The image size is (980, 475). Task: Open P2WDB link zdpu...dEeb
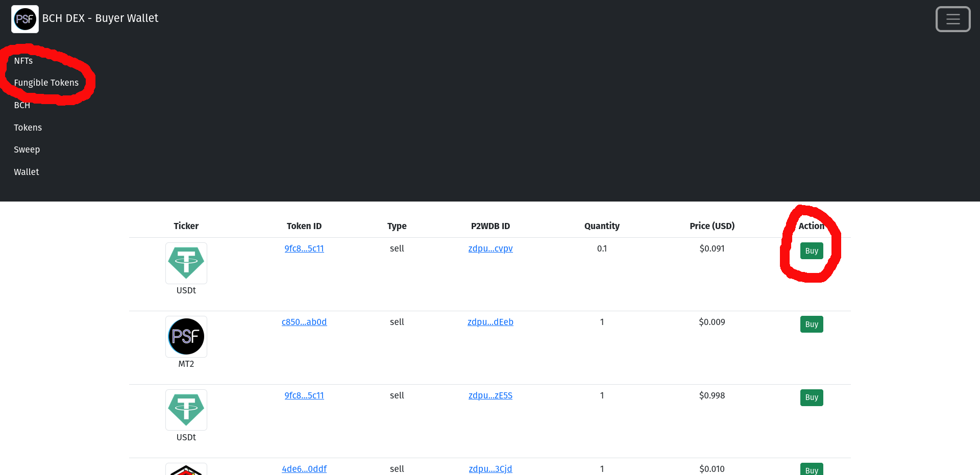pyautogui.click(x=491, y=322)
